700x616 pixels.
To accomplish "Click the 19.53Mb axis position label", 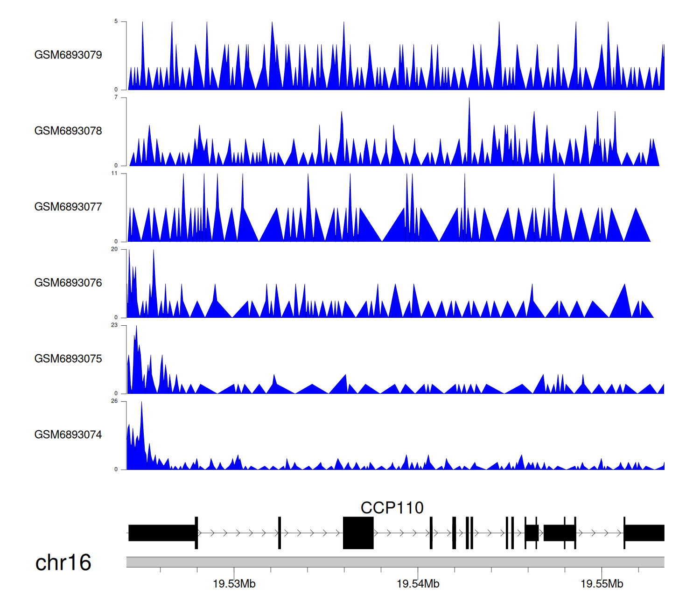I will point(234,584).
